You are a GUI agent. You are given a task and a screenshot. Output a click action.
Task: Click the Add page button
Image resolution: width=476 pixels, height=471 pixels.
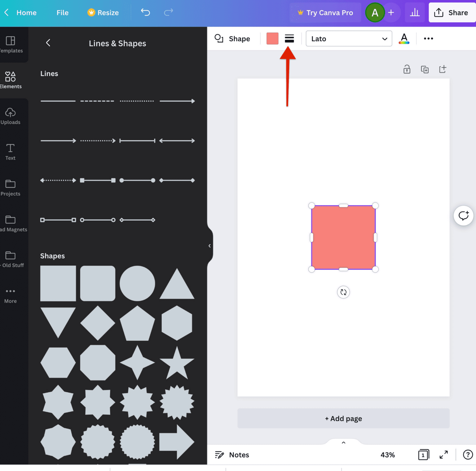(343, 418)
